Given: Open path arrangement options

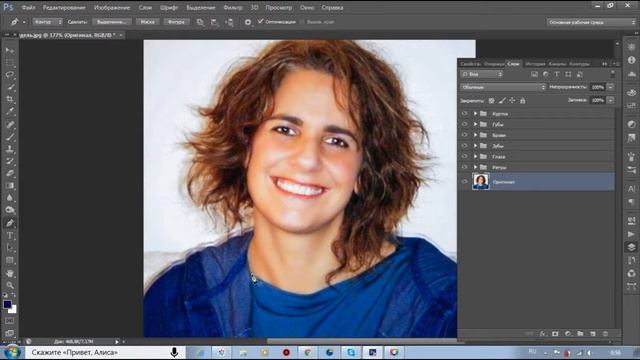Looking at the screenshot, I should coord(229,22).
